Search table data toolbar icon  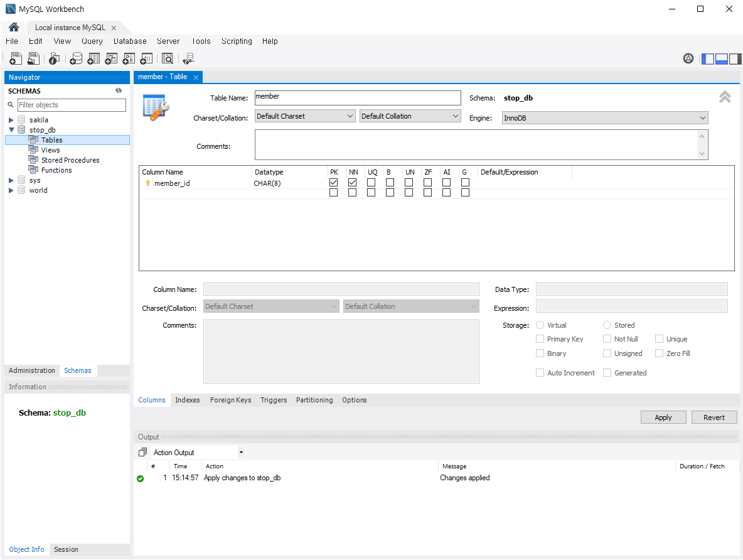pos(168,58)
